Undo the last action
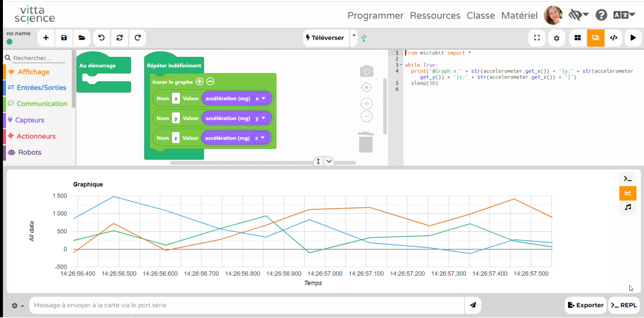The image size is (644, 318). point(101,38)
